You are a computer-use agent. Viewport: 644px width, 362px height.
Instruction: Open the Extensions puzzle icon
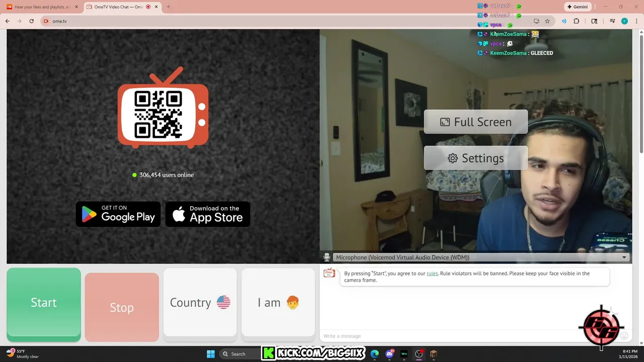[x=577, y=21]
